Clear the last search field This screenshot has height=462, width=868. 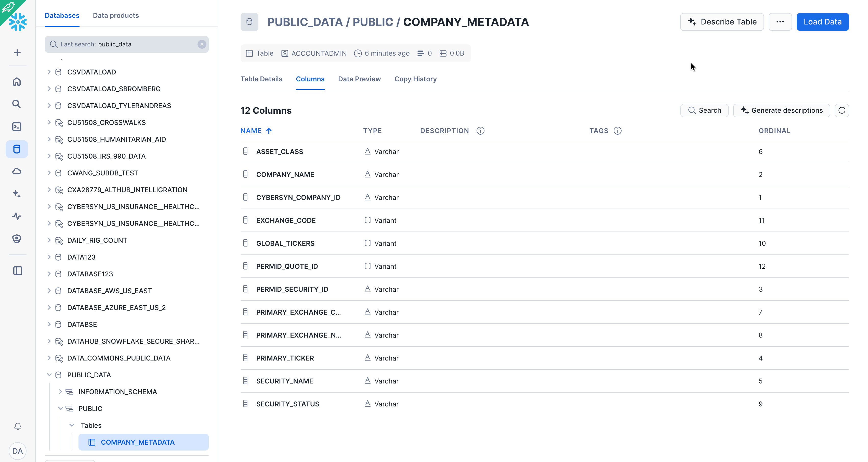coord(202,44)
